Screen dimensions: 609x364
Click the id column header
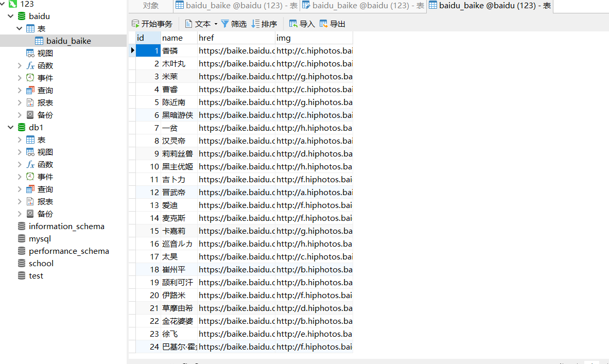point(148,38)
